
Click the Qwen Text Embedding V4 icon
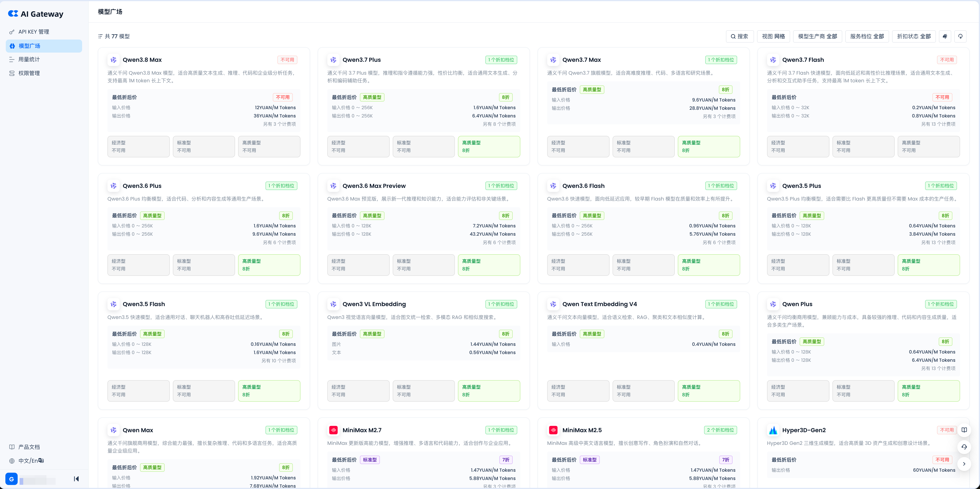click(553, 304)
